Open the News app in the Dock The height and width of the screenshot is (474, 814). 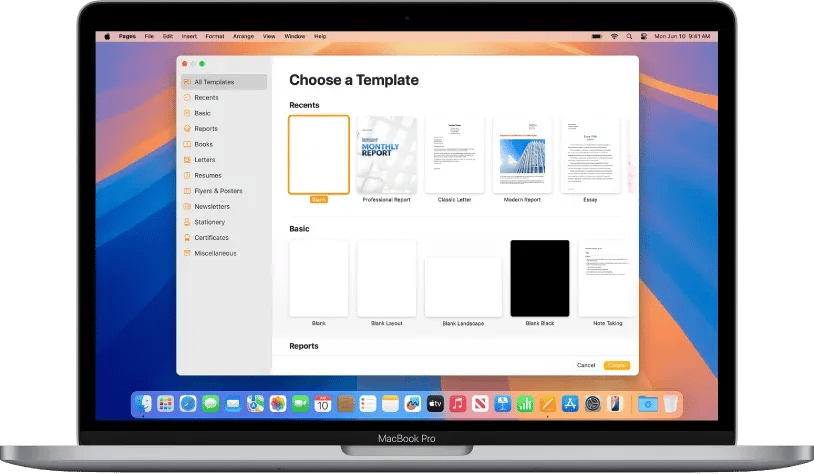click(480, 403)
